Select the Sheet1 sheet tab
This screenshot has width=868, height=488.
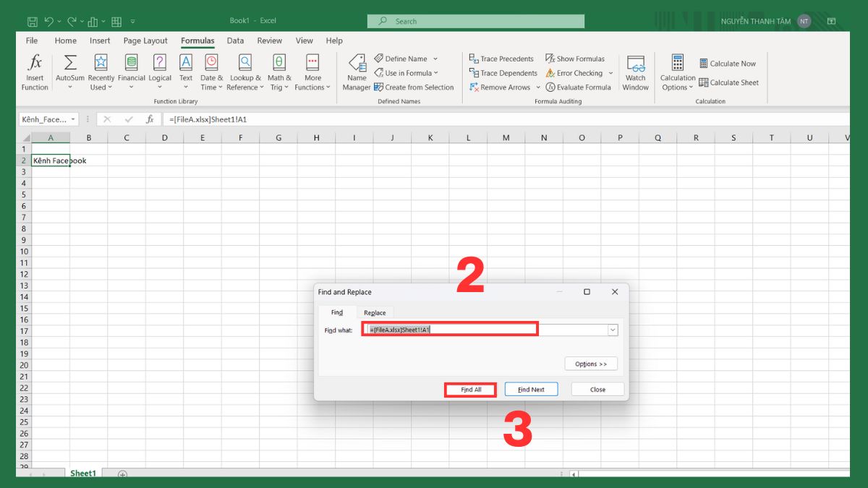coord(82,474)
